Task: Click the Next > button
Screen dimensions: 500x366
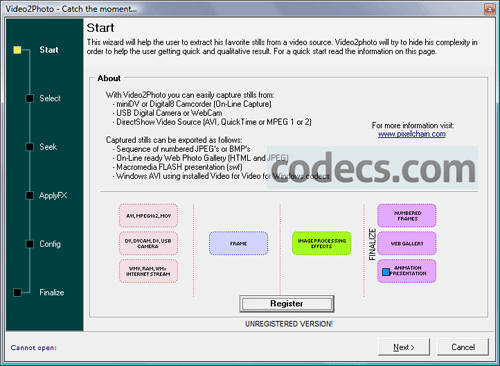Action: pyautogui.click(x=404, y=347)
